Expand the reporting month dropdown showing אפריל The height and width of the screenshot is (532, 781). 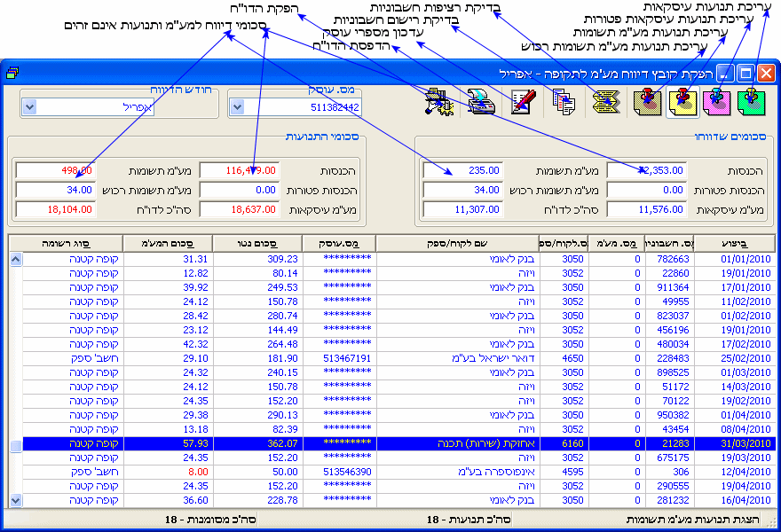[x=30, y=107]
